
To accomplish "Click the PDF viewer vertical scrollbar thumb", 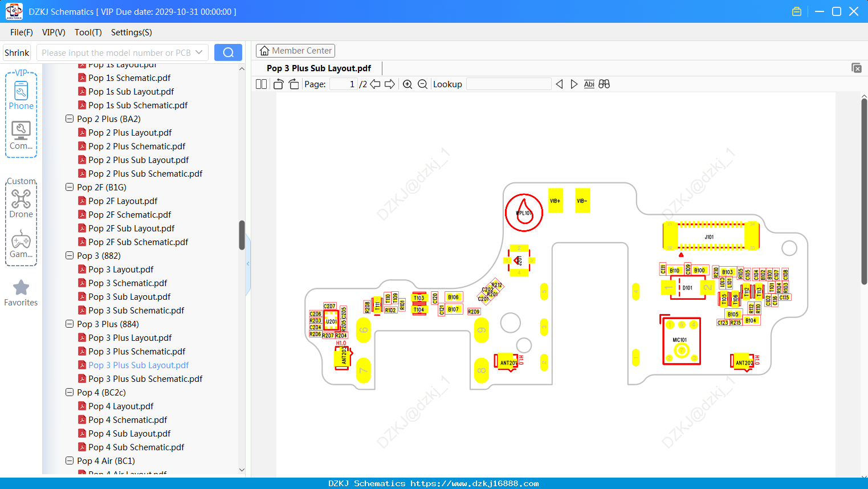I will click(x=864, y=191).
